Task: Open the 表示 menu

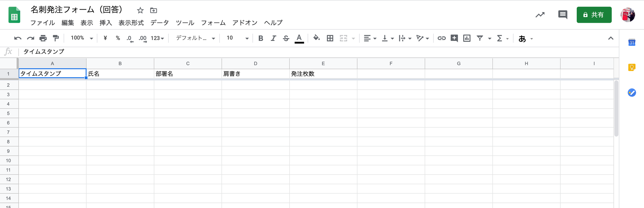Action: 87,23
